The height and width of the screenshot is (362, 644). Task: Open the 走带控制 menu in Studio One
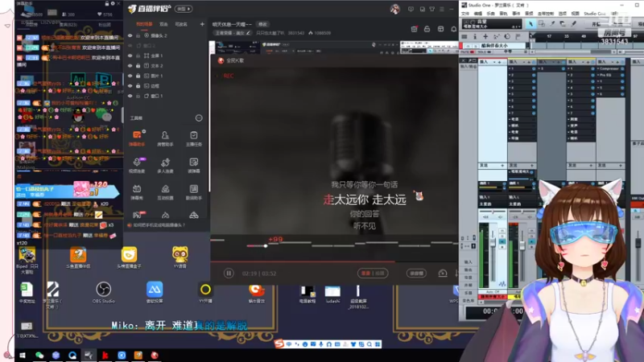click(546, 14)
